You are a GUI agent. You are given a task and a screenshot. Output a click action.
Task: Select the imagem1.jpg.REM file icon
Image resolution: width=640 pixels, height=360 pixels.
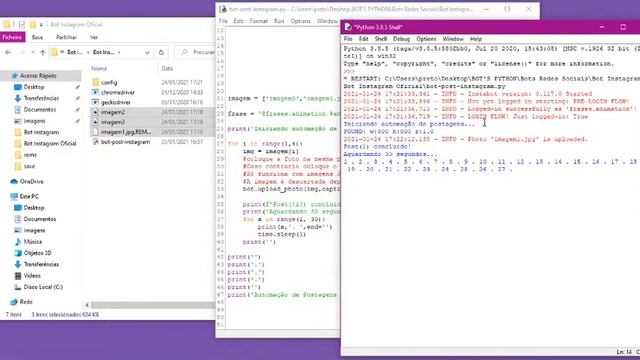coord(96,132)
